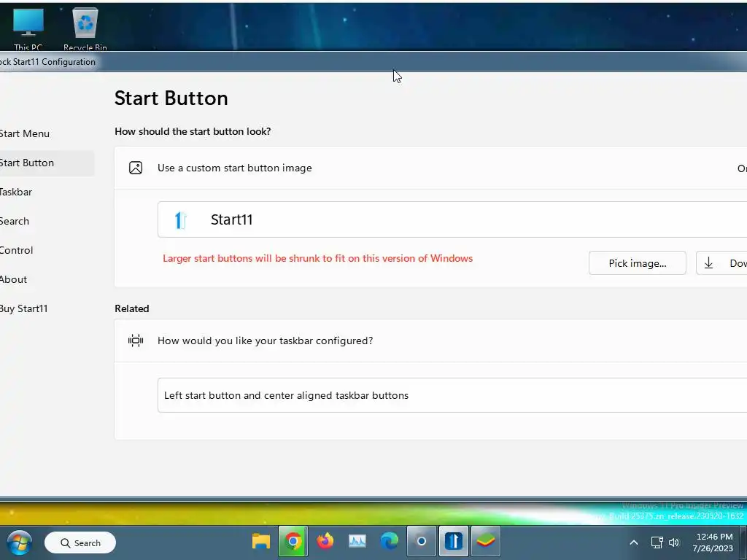Open the Recycle Bin desktop icon
Screen dimensions: 747x560
pos(85,29)
